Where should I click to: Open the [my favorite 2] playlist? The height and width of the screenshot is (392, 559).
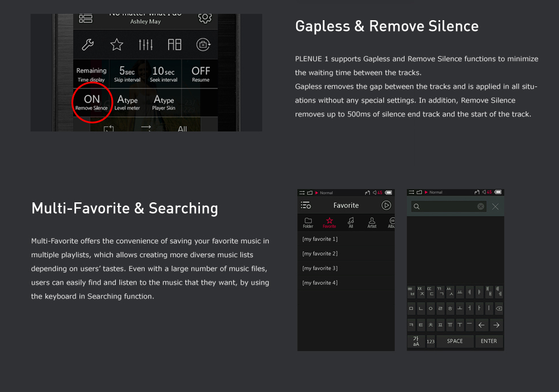coord(346,254)
